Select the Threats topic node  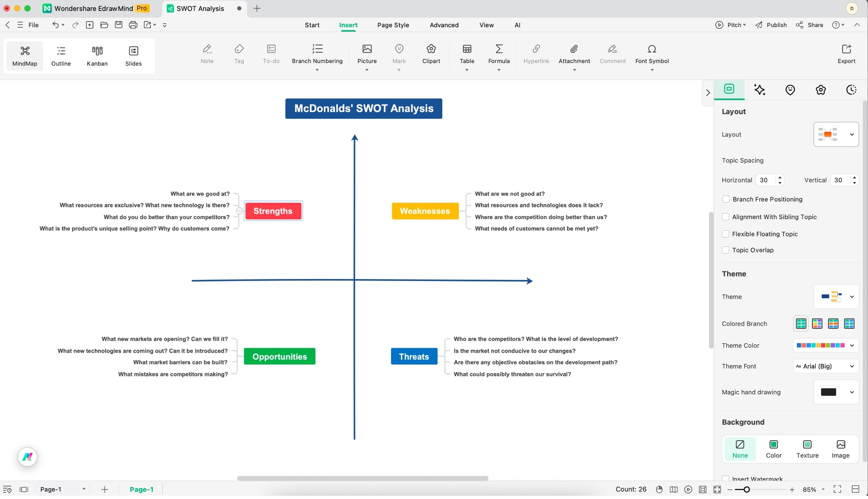tap(414, 356)
